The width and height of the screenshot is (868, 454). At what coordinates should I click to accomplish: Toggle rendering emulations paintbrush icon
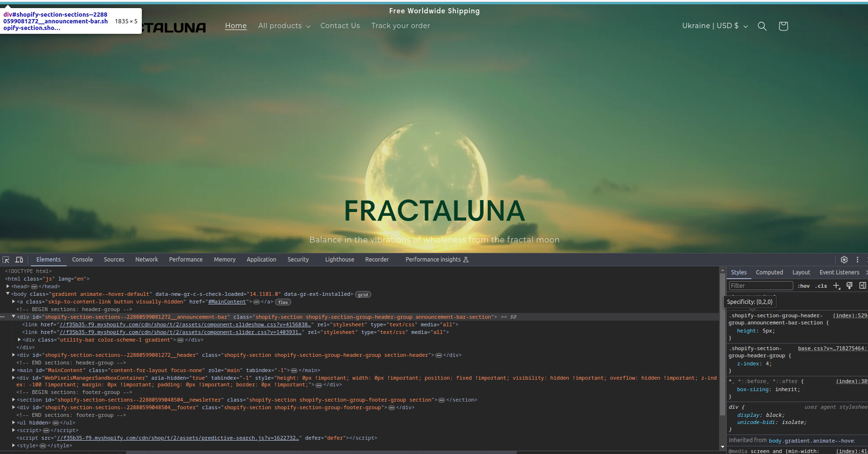[x=849, y=286]
